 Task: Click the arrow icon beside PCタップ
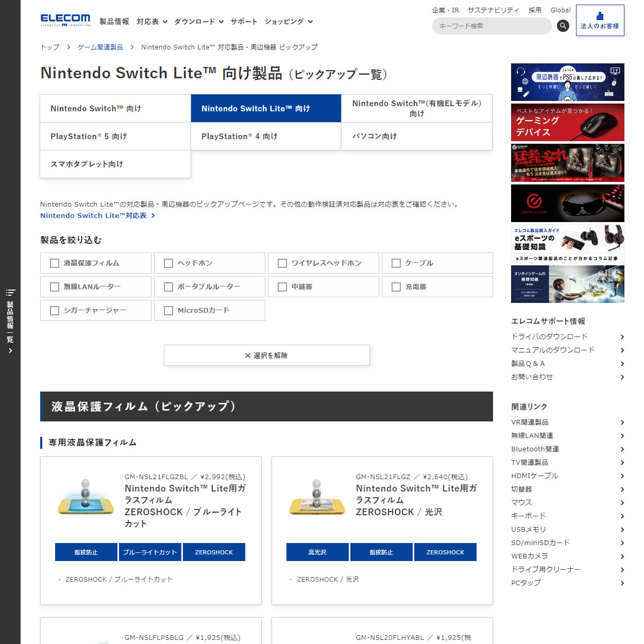(622, 583)
